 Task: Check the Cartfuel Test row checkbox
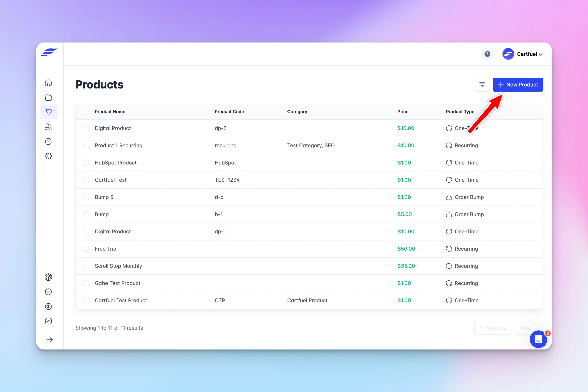[86, 180]
